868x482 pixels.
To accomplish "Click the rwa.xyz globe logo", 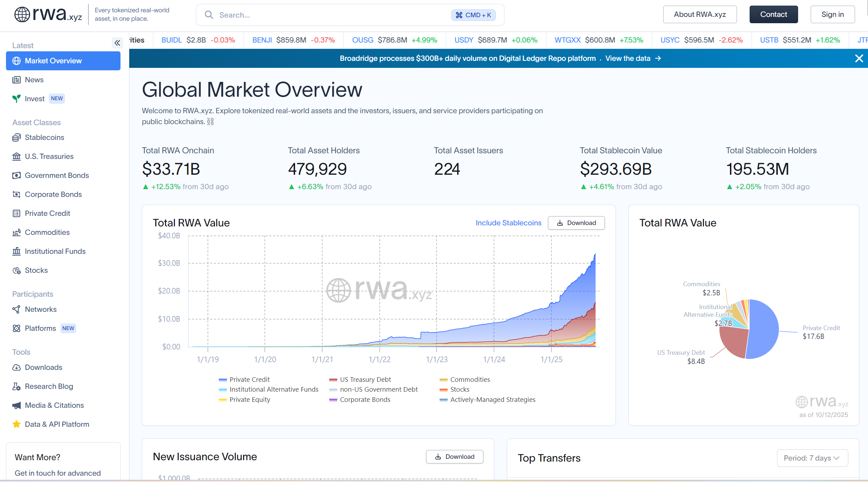I will point(22,14).
